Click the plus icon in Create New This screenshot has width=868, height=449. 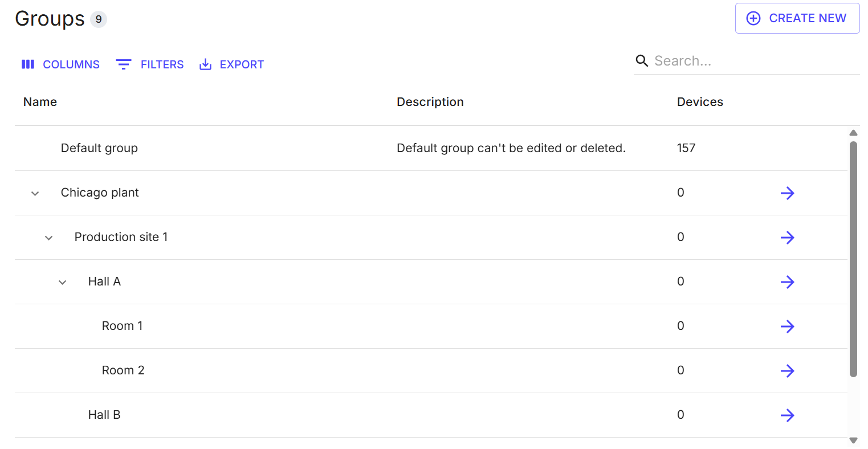pyautogui.click(x=753, y=18)
